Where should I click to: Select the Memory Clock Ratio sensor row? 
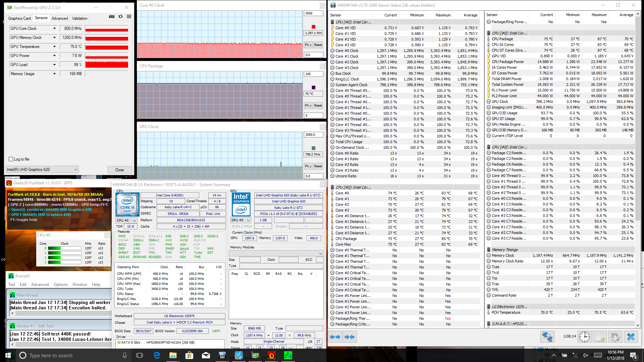[x=561, y=261]
